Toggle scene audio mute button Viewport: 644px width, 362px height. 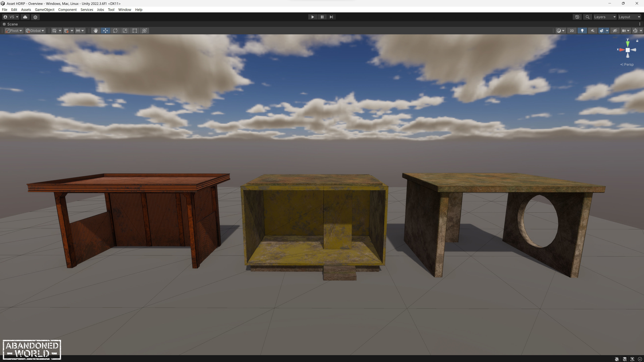[x=593, y=31]
